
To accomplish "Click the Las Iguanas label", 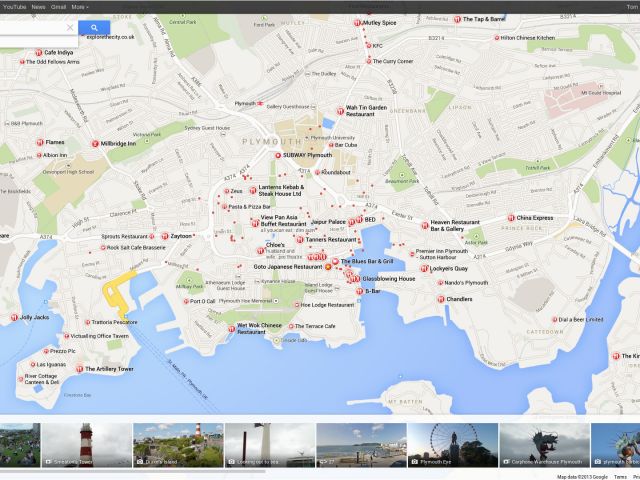I will (51, 364).
